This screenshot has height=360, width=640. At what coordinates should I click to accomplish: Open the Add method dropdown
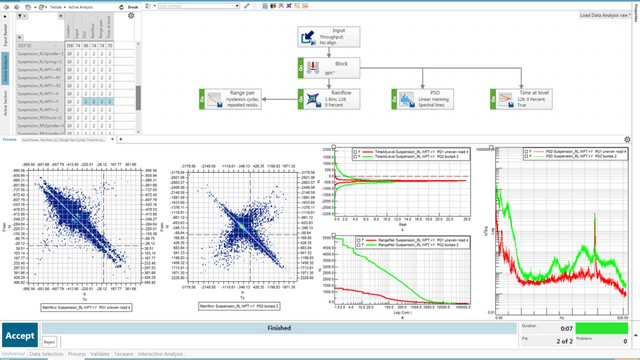coord(199,6)
